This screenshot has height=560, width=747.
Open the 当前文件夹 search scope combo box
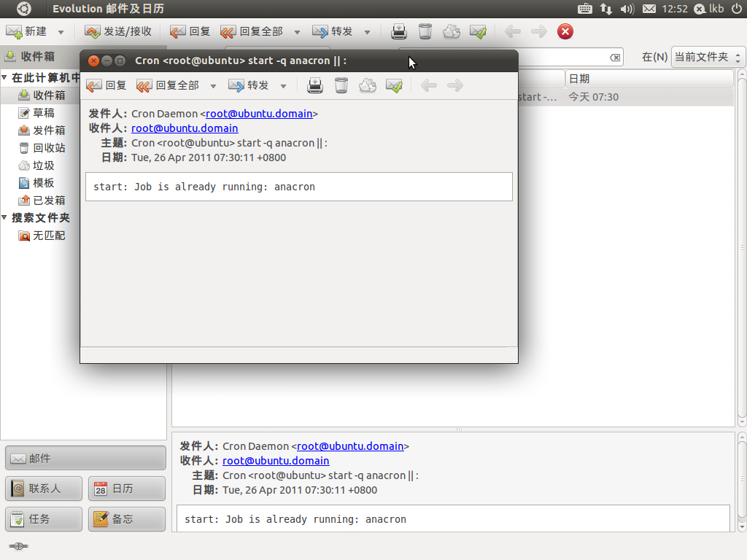(708, 57)
